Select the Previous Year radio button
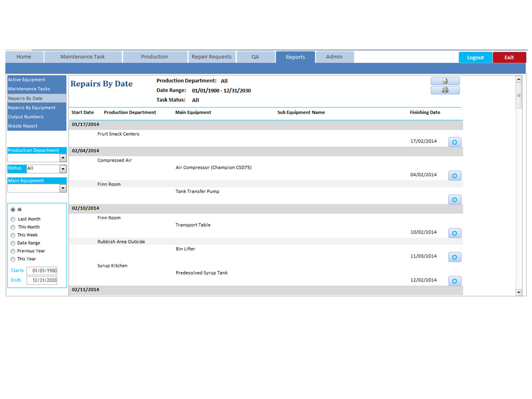The image size is (532, 399). [x=13, y=252]
